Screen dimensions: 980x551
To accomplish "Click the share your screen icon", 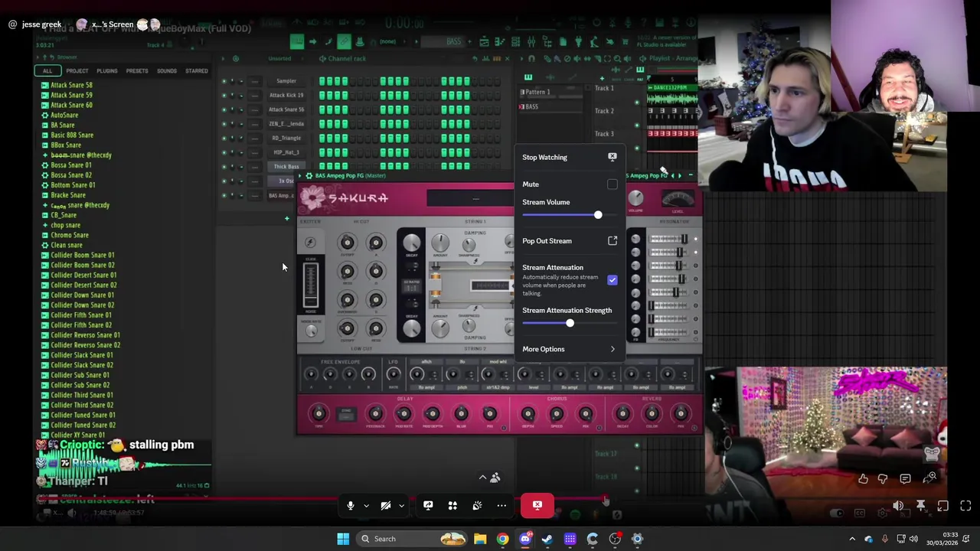I will (428, 505).
